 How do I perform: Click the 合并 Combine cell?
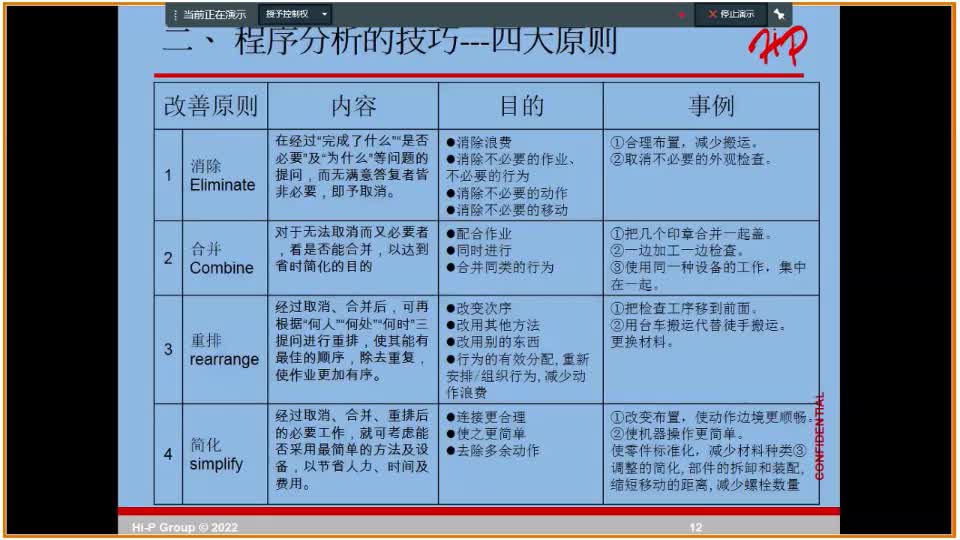pyautogui.click(x=222, y=258)
